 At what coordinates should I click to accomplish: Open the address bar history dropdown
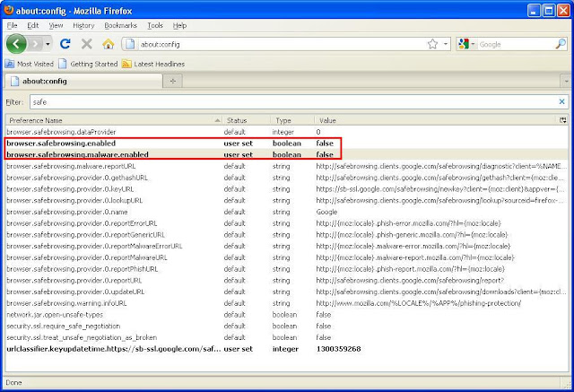click(446, 44)
